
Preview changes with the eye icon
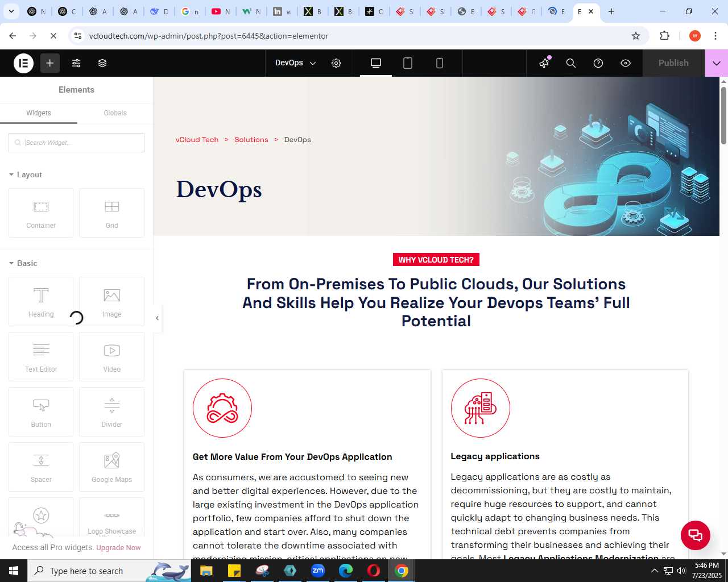click(x=626, y=63)
